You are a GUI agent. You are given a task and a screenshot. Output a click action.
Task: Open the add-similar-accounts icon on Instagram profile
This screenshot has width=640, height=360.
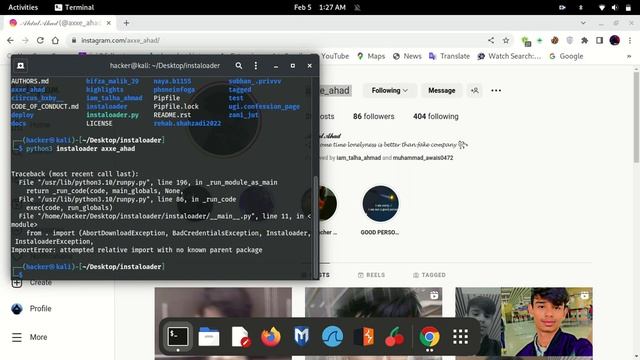point(475,91)
